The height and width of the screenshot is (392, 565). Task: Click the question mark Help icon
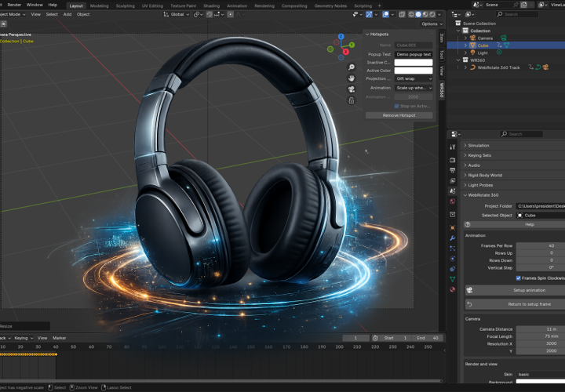[x=468, y=224]
